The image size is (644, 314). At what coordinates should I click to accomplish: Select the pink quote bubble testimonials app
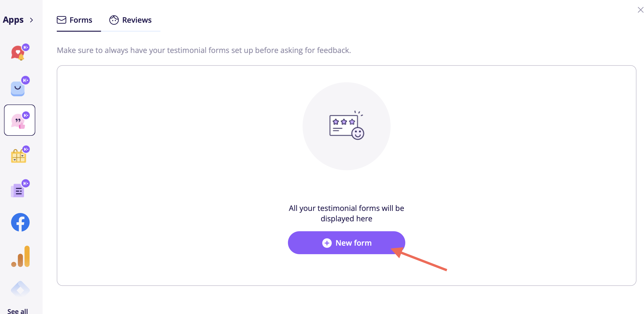19,120
